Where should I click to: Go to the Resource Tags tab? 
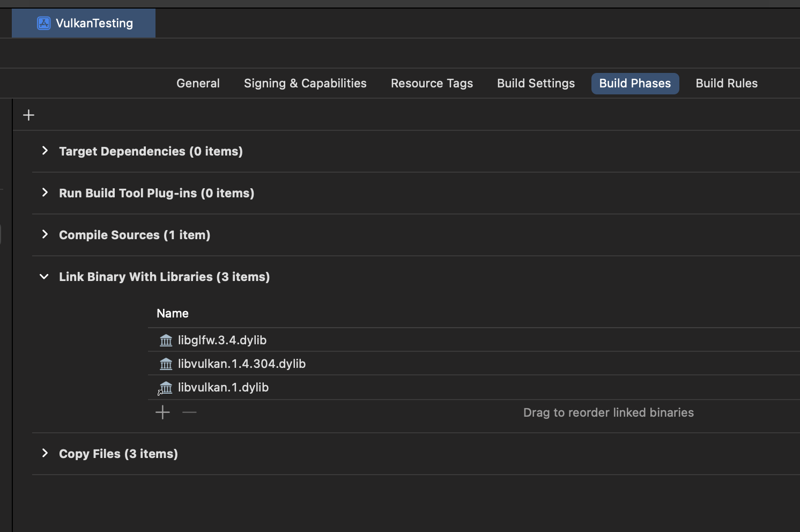(x=432, y=84)
